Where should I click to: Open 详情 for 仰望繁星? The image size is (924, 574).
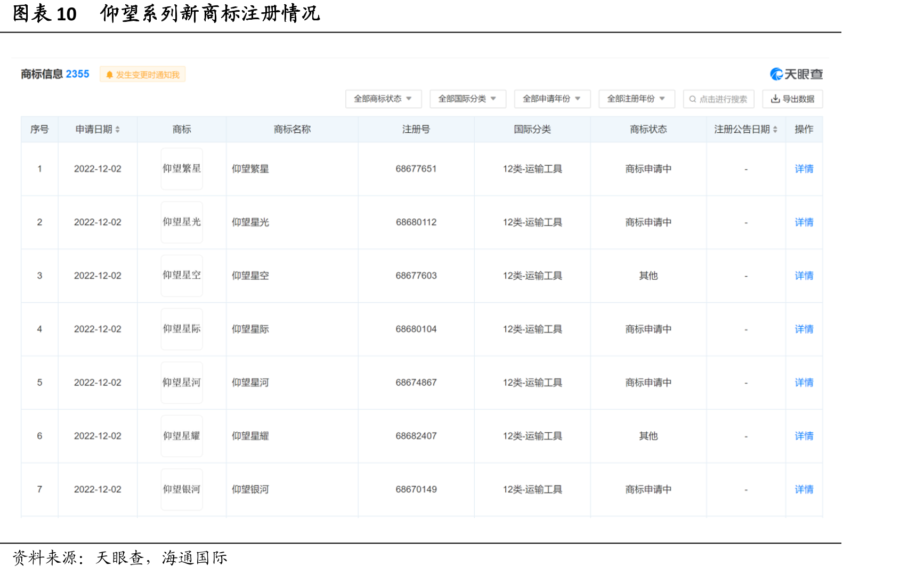(x=804, y=169)
